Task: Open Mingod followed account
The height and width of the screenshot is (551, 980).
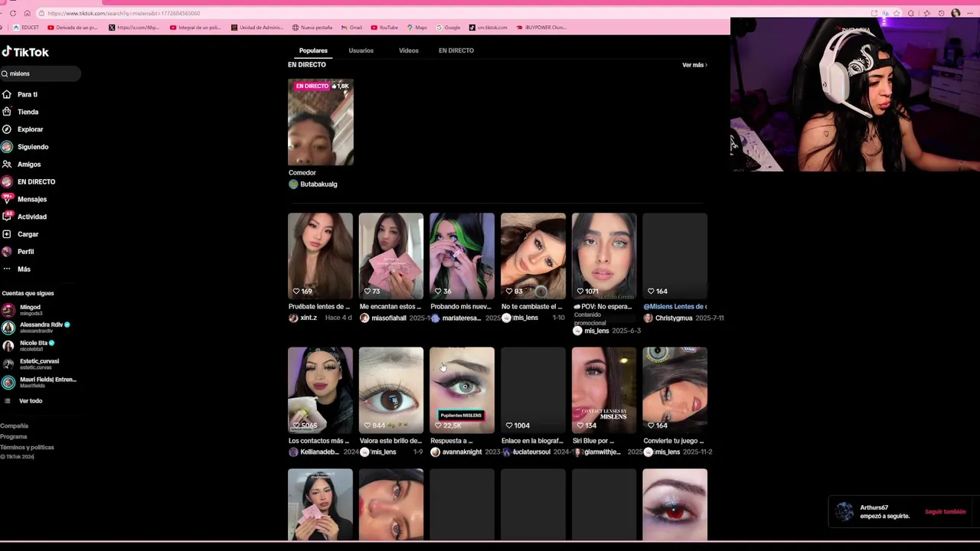Action: (23, 310)
